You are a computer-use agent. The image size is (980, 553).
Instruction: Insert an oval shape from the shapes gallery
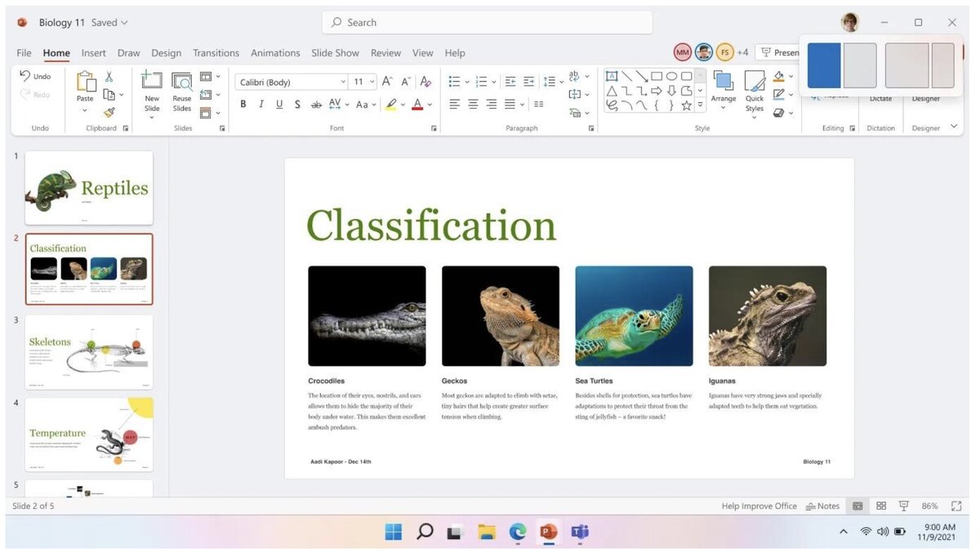tap(672, 76)
